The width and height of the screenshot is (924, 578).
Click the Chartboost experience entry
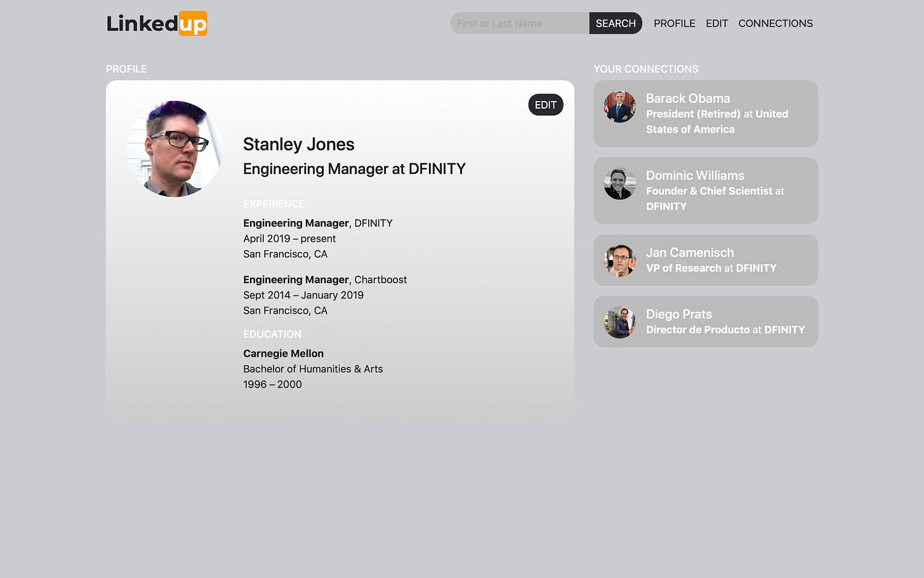pyautogui.click(x=325, y=295)
